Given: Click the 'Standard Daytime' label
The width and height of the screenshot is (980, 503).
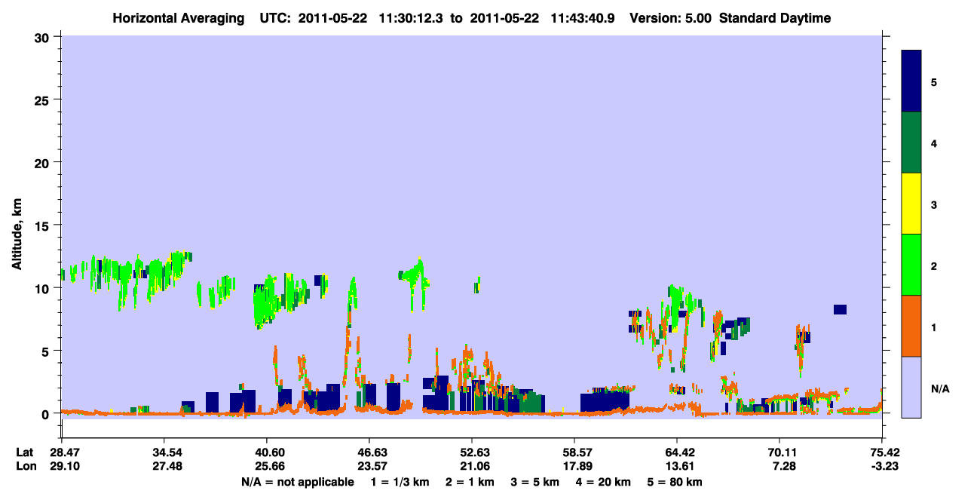Looking at the screenshot, I should 776,18.
